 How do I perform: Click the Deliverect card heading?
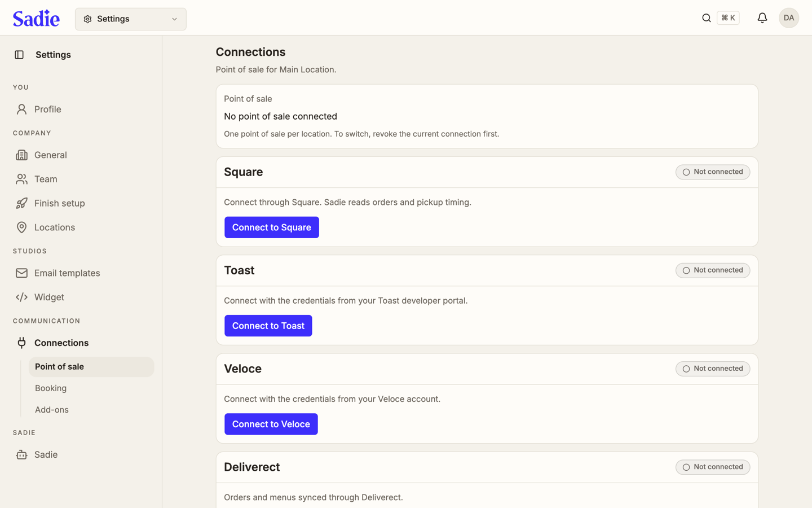(252, 467)
